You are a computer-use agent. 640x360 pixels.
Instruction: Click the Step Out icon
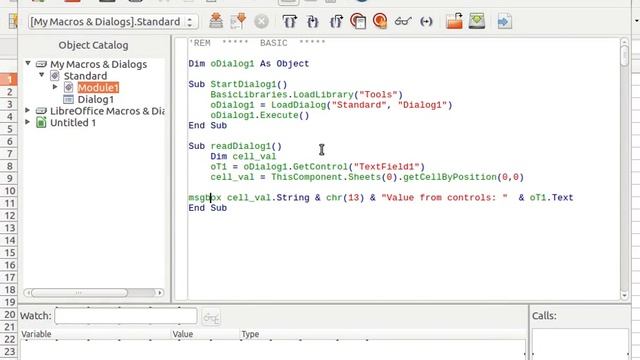336,21
